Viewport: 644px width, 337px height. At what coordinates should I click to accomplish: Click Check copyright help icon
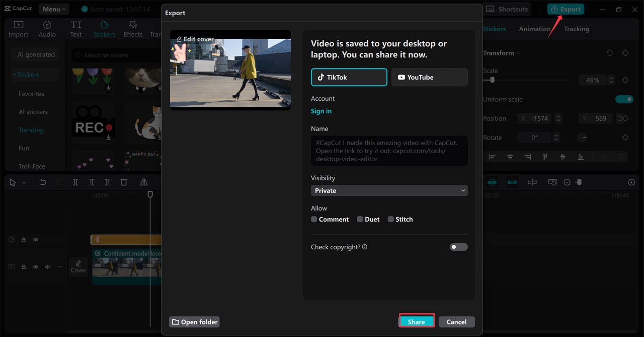point(365,247)
